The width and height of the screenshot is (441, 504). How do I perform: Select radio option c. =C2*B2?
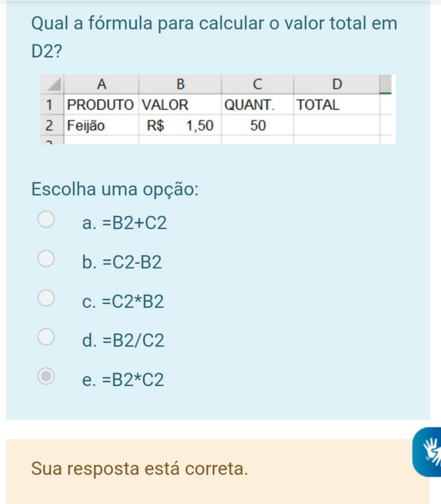(x=46, y=298)
